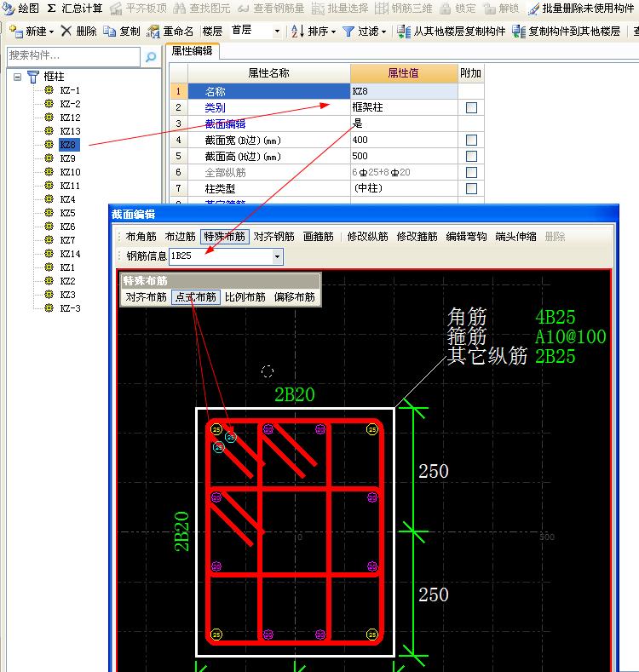
Task: Select KZ6 in the component tree
Action: coord(68,227)
